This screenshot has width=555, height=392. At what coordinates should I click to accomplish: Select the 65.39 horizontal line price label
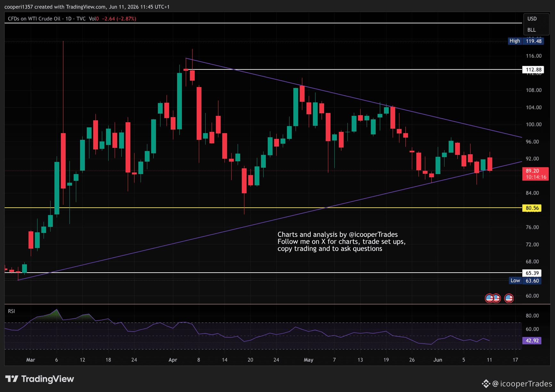point(532,273)
